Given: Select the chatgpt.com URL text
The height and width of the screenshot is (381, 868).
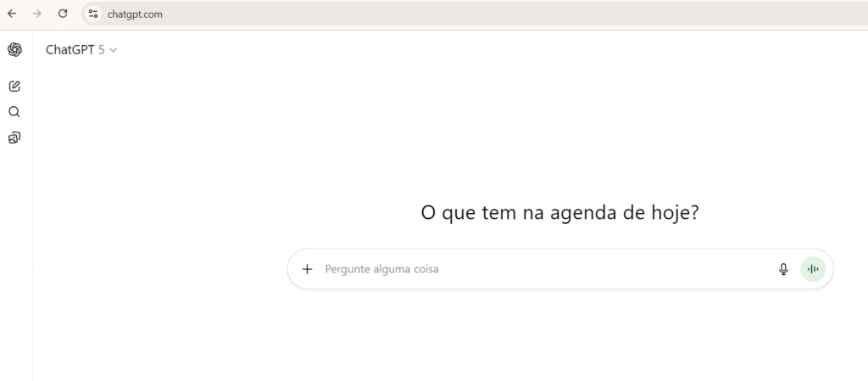Looking at the screenshot, I should pos(135,14).
